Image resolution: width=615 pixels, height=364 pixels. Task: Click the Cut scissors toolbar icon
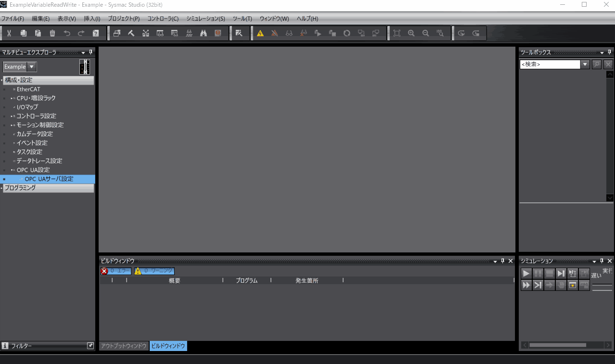coord(9,33)
